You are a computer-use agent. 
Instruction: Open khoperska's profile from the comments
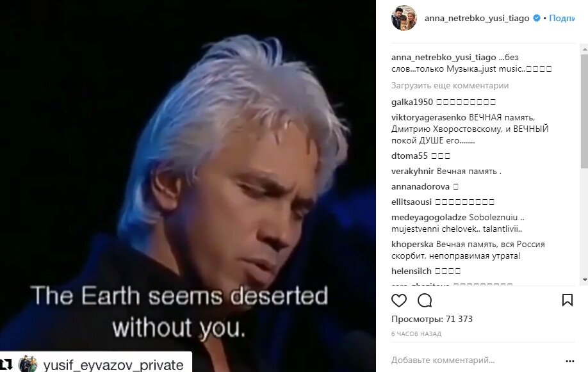[412, 244]
